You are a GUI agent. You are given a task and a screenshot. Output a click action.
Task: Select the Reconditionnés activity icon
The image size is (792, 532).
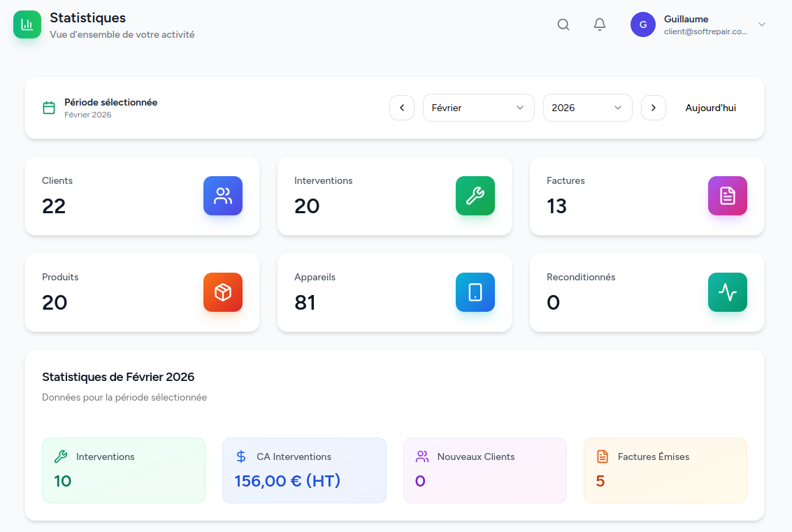727,292
